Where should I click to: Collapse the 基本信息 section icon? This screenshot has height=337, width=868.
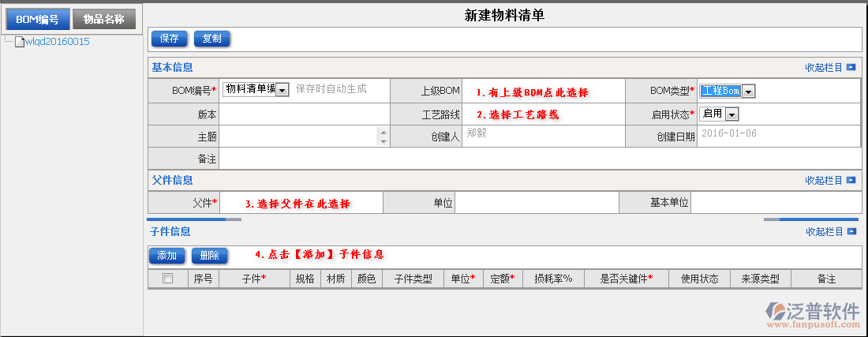(x=851, y=68)
